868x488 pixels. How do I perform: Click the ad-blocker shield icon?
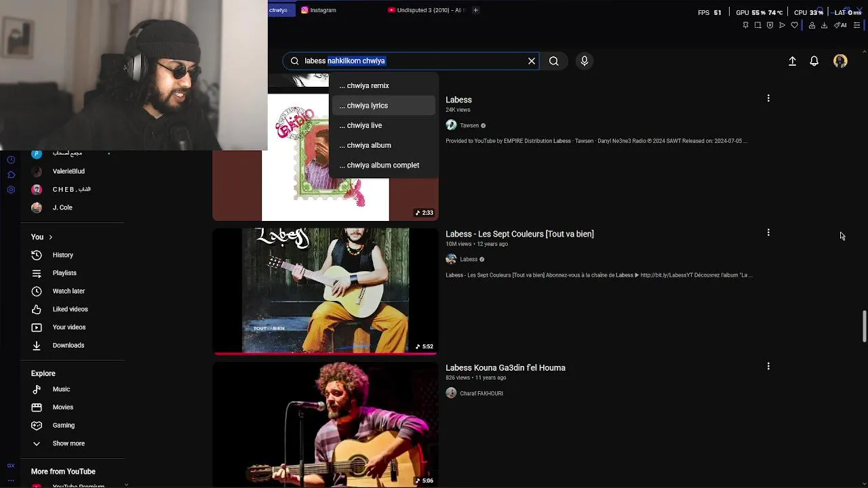[770, 25]
